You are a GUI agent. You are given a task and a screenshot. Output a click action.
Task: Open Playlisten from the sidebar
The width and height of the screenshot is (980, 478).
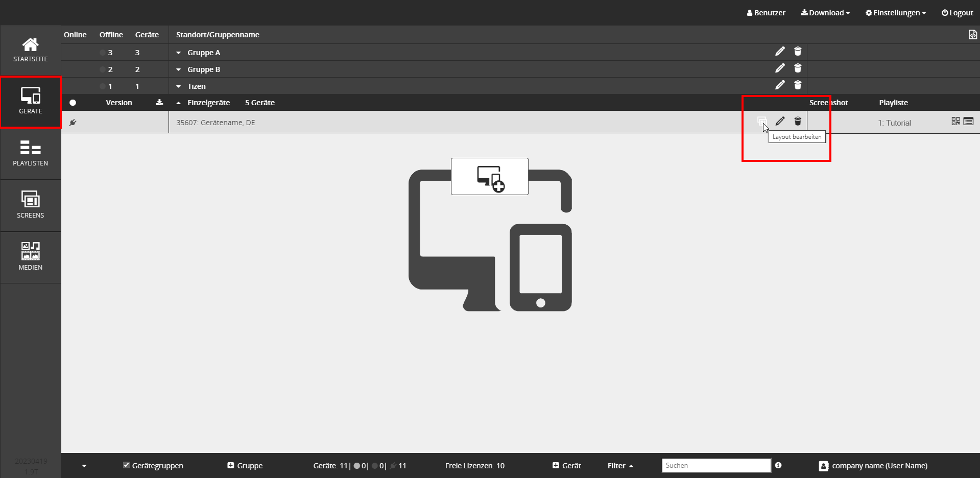31,154
